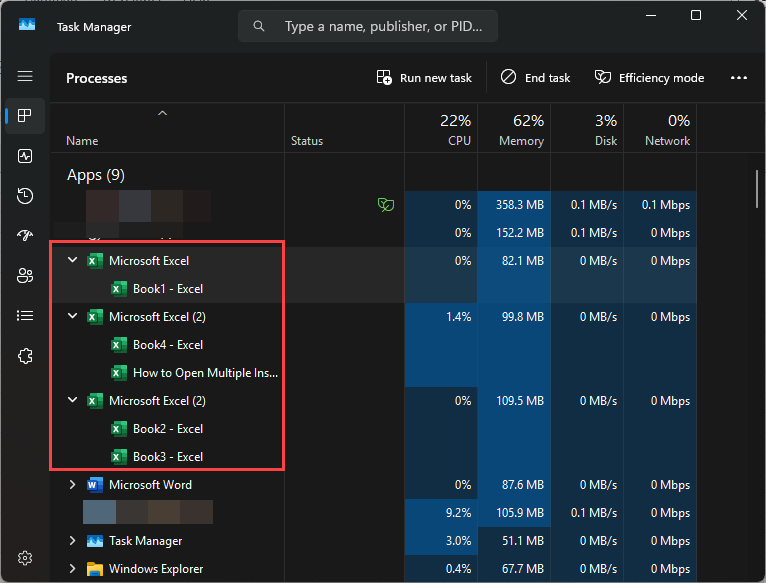Viewport: 766px width, 583px height.
Task: Open the Details sidebar icon
Action: (25, 316)
